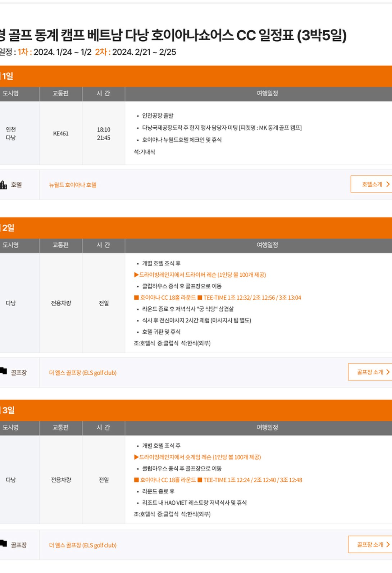392x573 pixels.
Task: Click the 2차 date range 2024. 2/21 ~ 2/25
Action: pyautogui.click(x=144, y=52)
